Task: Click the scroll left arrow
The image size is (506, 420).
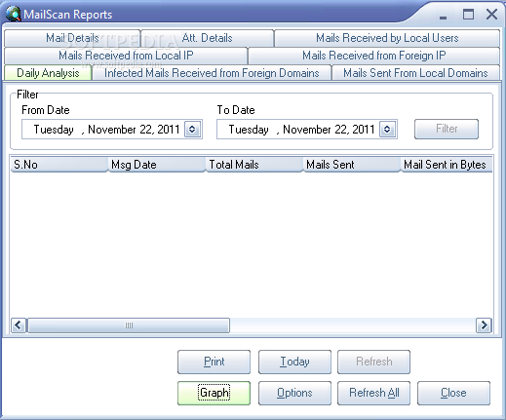Action: click(x=19, y=325)
